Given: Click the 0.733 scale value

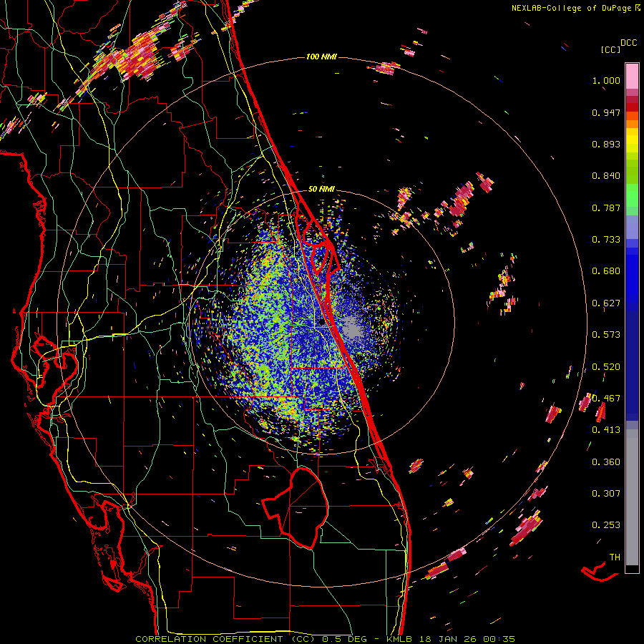Looking at the screenshot, I should 606,240.
